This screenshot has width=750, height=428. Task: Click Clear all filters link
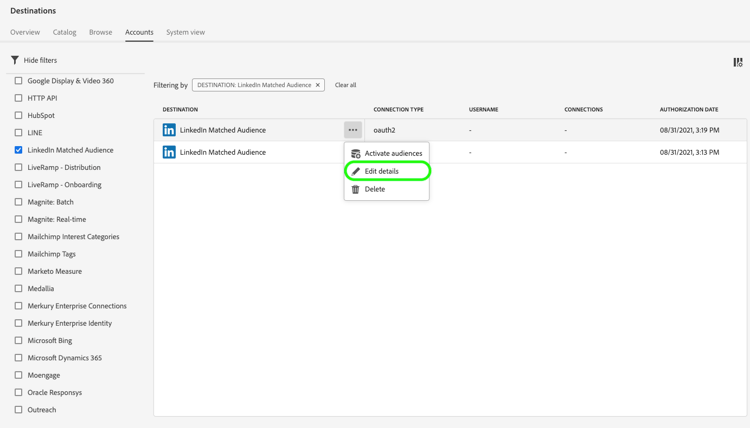(x=345, y=85)
